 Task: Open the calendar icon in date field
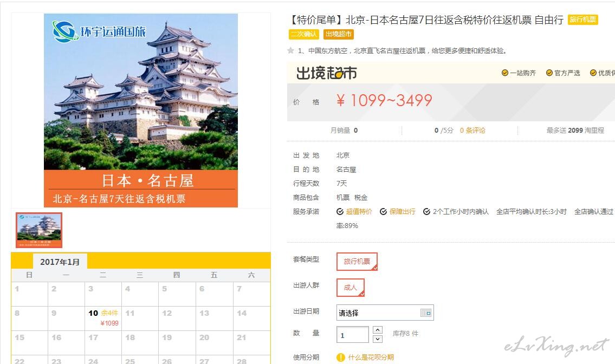(x=425, y=313)
